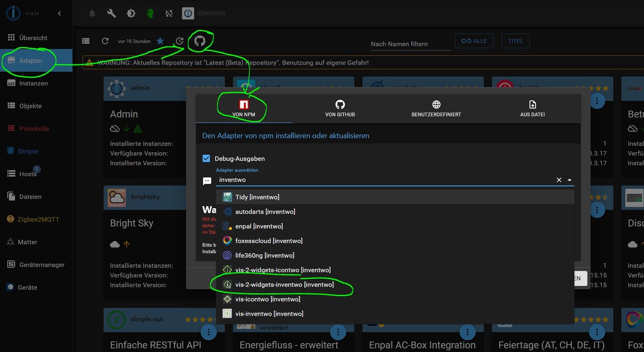Open Zigbee2MQTT in the sidebar
The height and width of the screenshot is (352, 644).
coord(36,219)
